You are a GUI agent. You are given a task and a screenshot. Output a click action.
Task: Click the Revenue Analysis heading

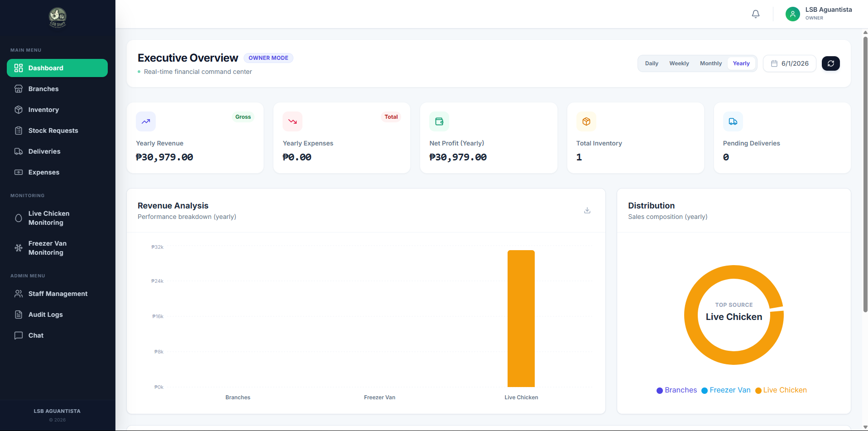(x=173, y=206)
